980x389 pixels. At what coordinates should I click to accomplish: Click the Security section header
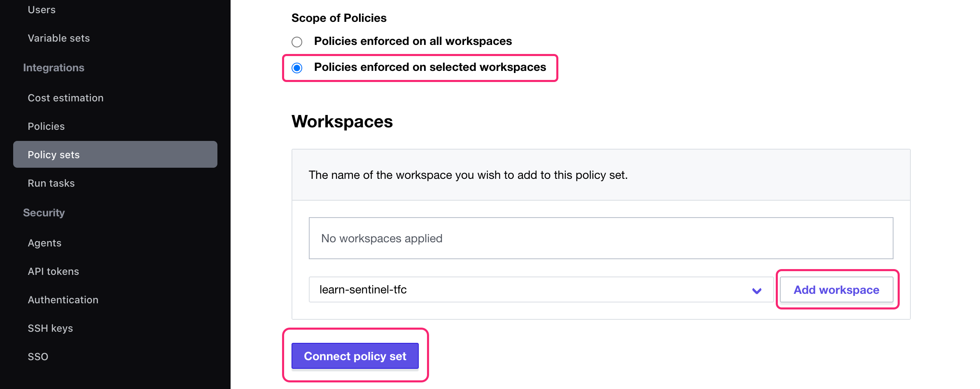(44, 213)
